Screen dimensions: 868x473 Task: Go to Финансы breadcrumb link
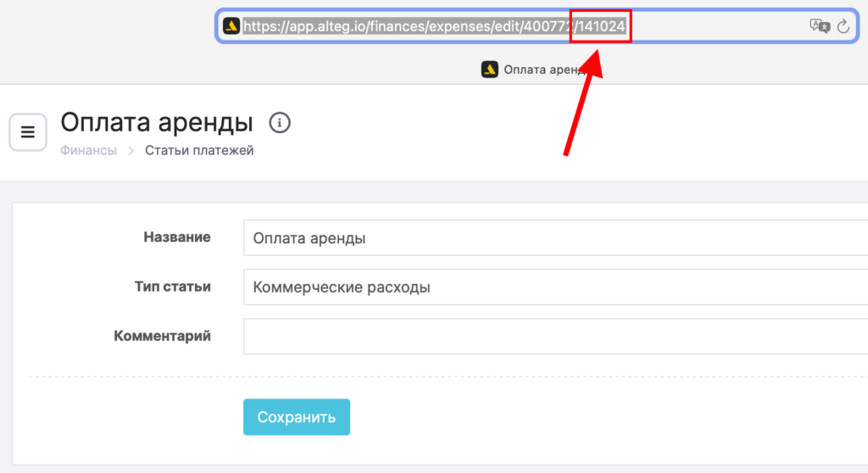(x=88, y=151)
